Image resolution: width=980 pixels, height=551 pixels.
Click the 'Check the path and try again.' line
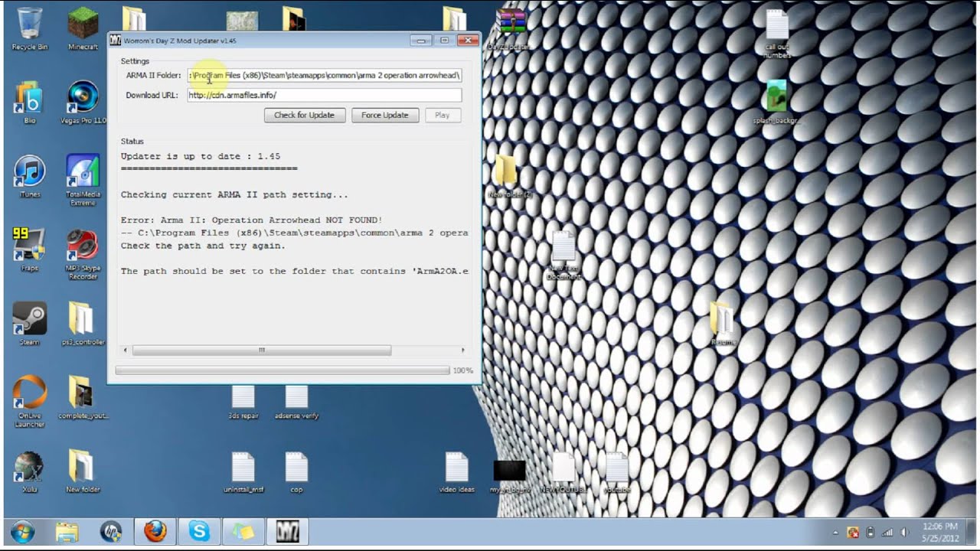[x=203, y=246]
